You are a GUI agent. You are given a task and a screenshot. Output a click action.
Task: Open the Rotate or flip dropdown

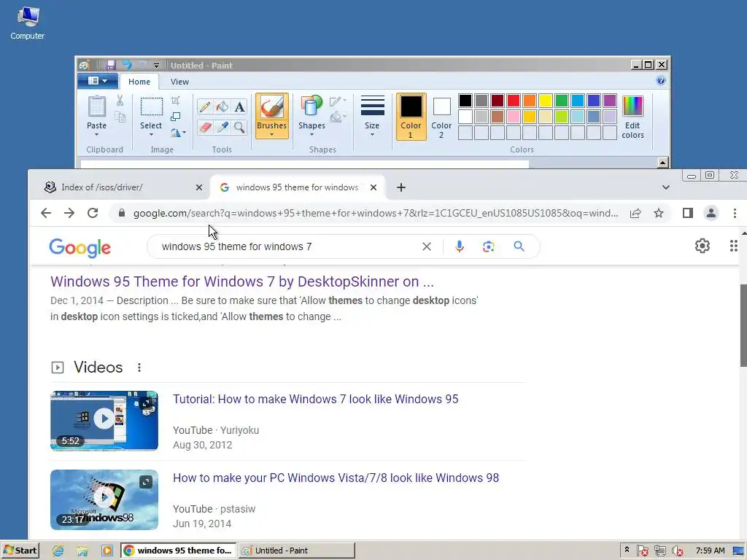point(178,133)
